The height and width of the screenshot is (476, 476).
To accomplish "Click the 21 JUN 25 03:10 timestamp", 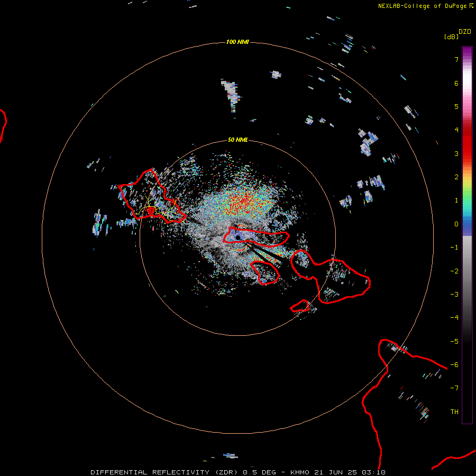I will (x=350, y=472).
